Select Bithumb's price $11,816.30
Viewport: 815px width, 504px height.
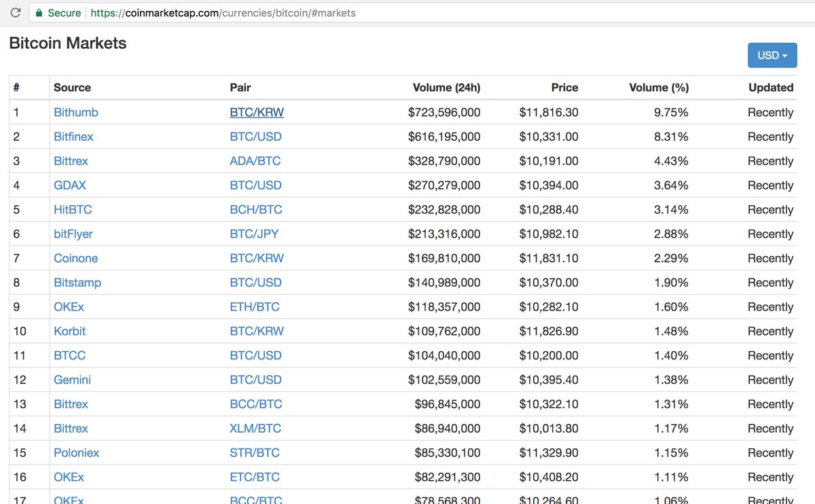coord(549,112)
